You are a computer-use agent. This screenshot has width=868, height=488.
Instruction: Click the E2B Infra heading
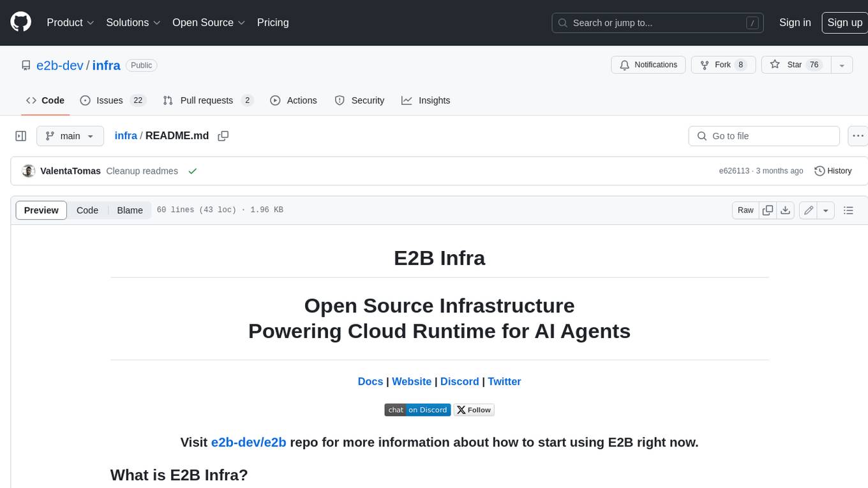tap(439, 258)
